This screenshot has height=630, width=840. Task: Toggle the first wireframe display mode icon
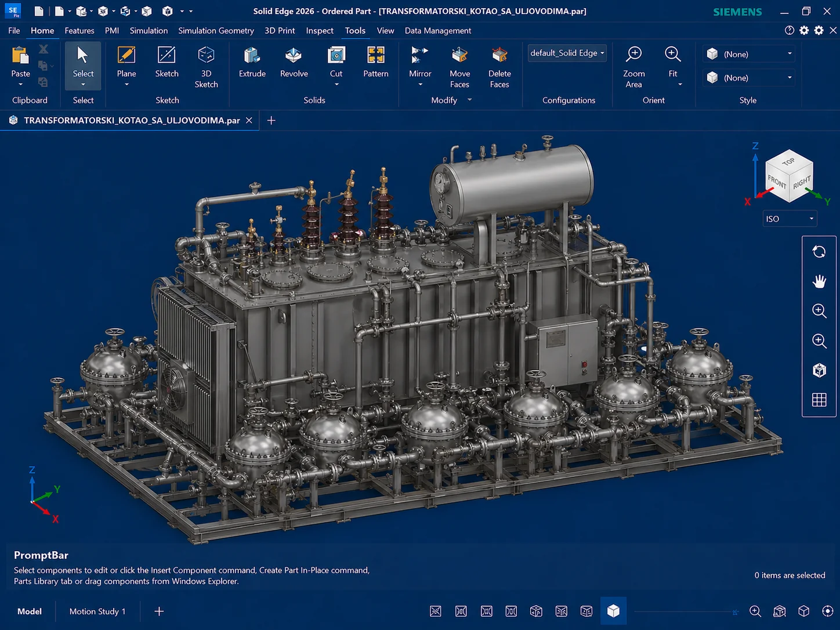(436, 611)
